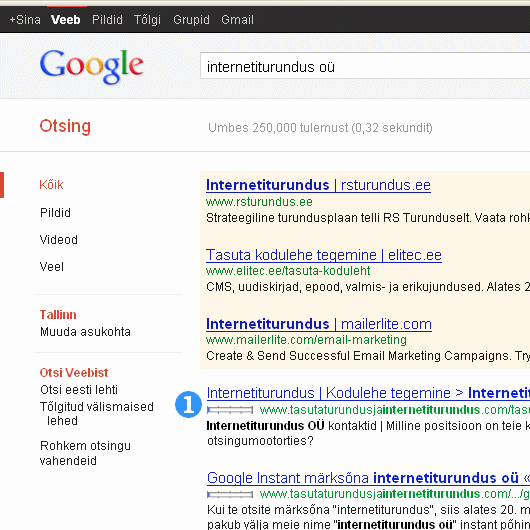This screenshot has width=530, height=530.
Task: Click CMS, uudiskirjad, epood ad description
Action: (368, 287)
